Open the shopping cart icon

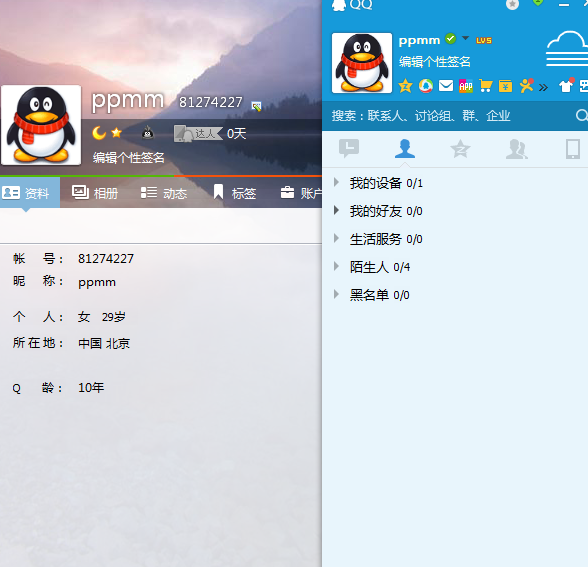pyautogui.click(x=486, y=86)
